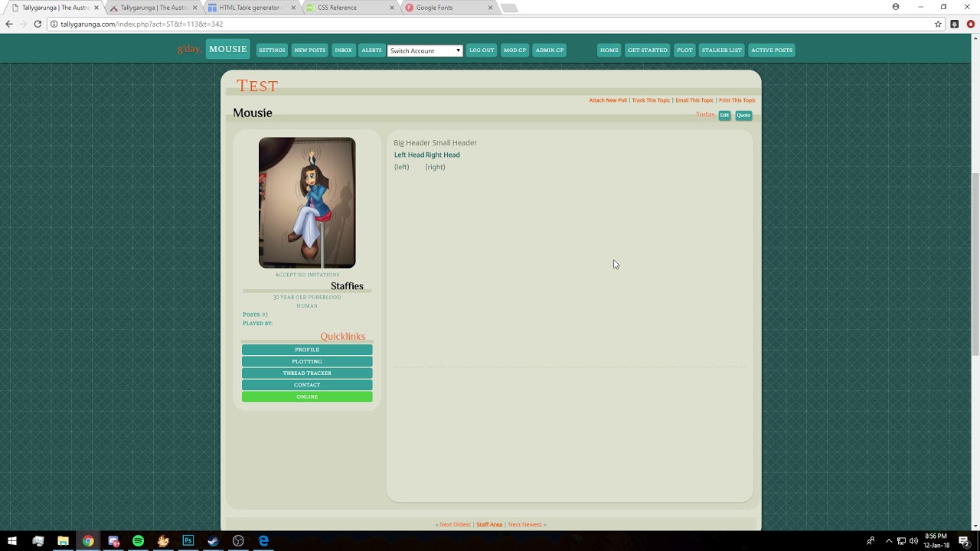The image size is (980, 551).
Task: Open Profile quicklink
Action: coord(307,350)
